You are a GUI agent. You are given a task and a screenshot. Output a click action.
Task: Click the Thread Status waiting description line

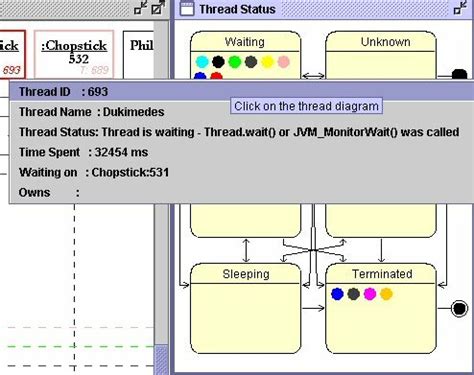239,132
